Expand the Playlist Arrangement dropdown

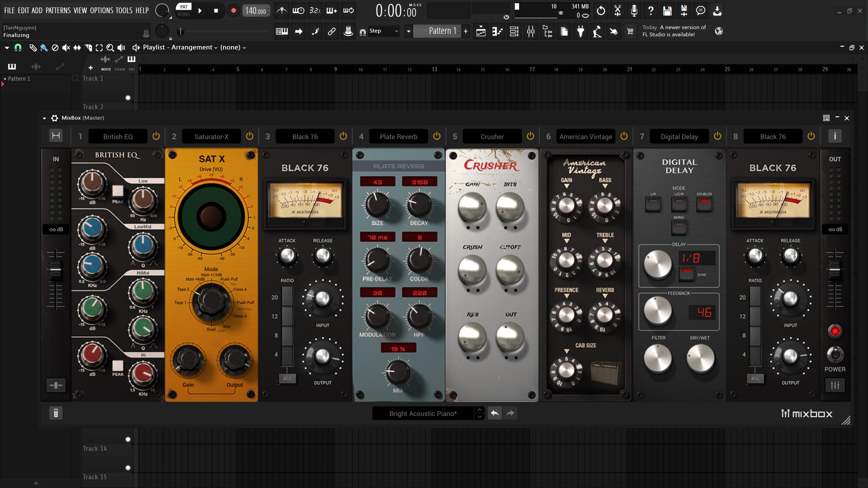click(216, 48)
